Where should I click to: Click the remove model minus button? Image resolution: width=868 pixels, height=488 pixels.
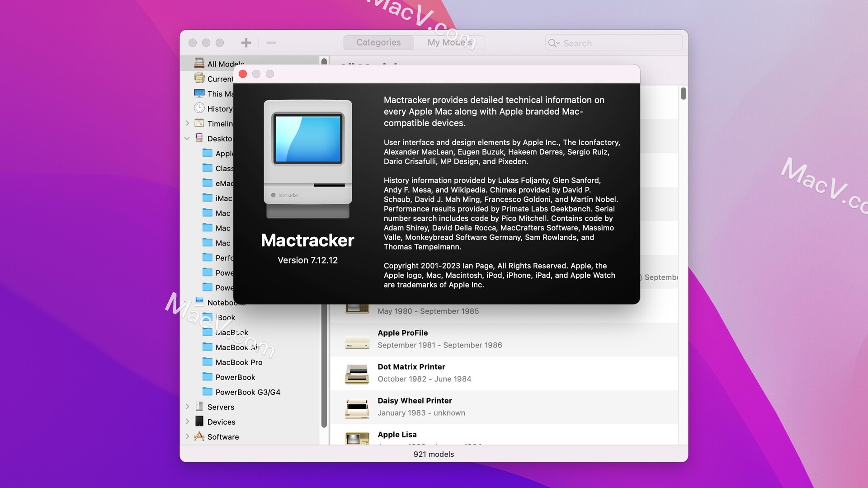(x=271, y=42)
